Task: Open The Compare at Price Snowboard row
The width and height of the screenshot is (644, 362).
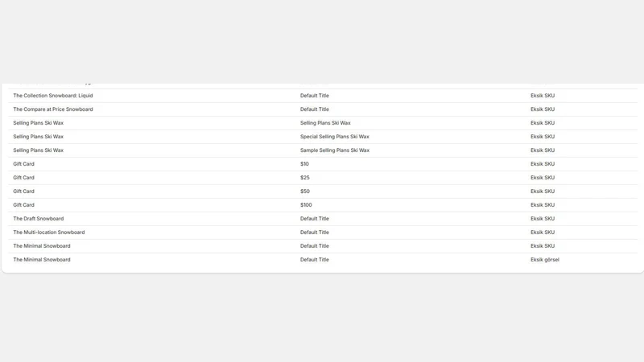Action: pyautogui.click(x=323, y=109)
